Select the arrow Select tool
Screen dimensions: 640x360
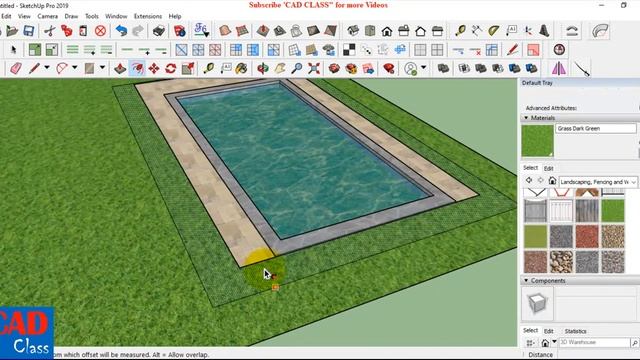tap(14, 50)
